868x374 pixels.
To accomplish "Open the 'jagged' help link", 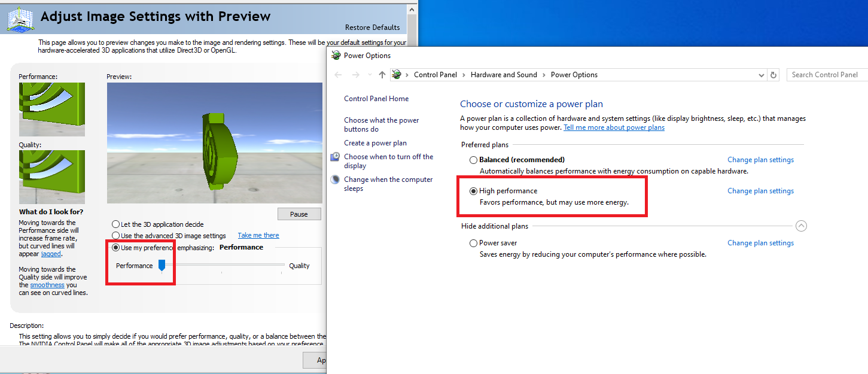I will coord(51,254).
